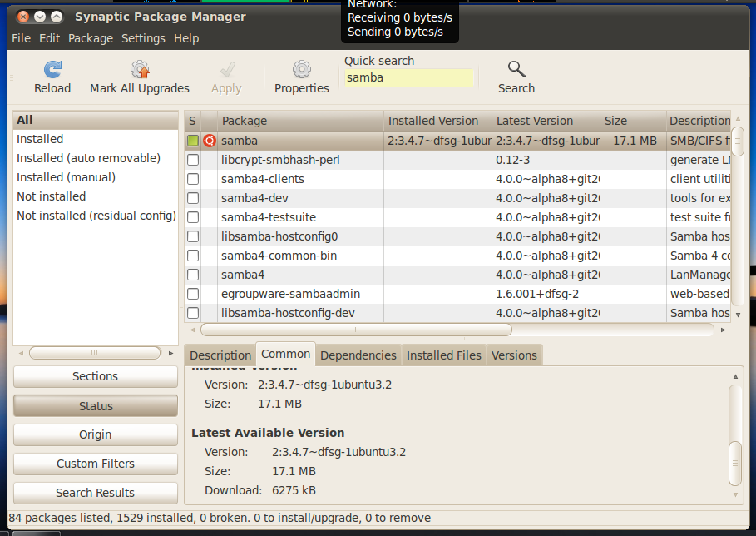
Task: Click the Mark All Upgrades icon
Action: point(140,70)
